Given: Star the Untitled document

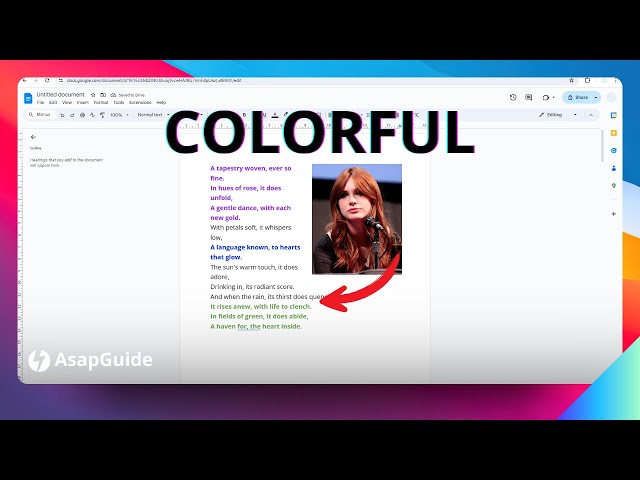Looking at the screenshot, I should point(93,95).
